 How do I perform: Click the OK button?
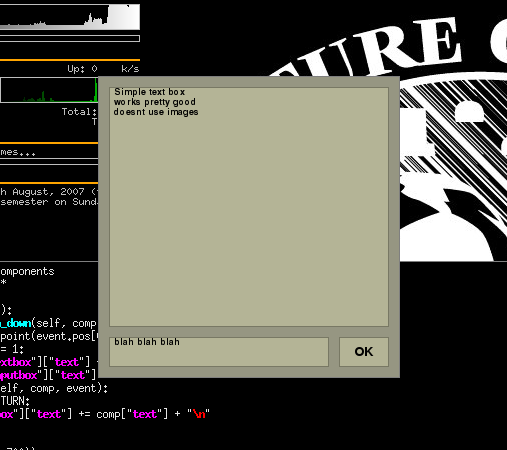pos(364,352)
